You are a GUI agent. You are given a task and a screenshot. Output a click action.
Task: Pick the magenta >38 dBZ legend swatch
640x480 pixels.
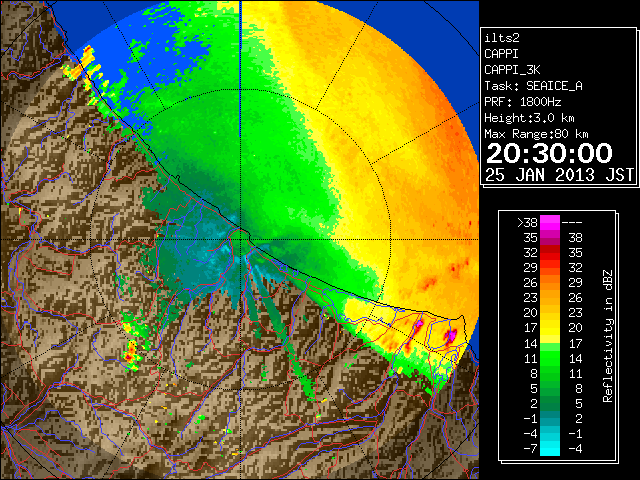(550, 222)
